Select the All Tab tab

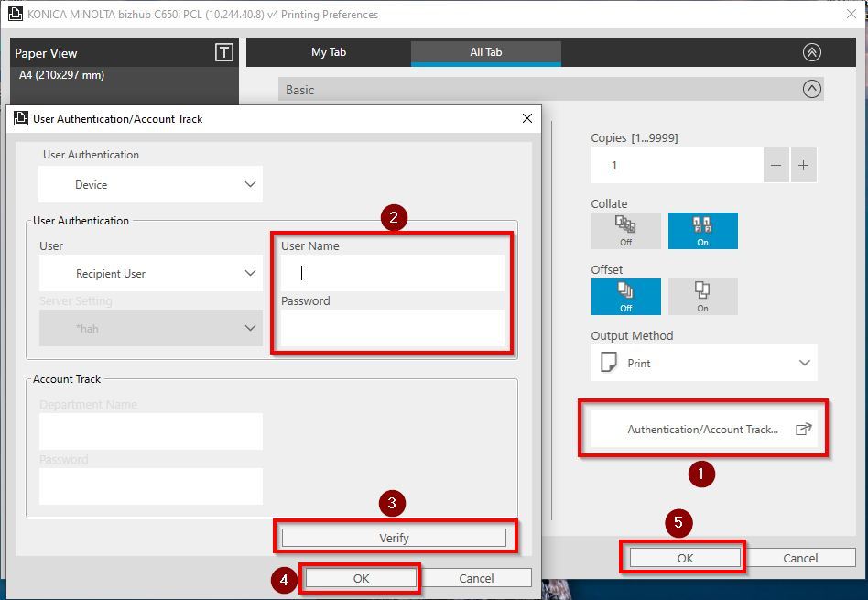coord(485,52)
